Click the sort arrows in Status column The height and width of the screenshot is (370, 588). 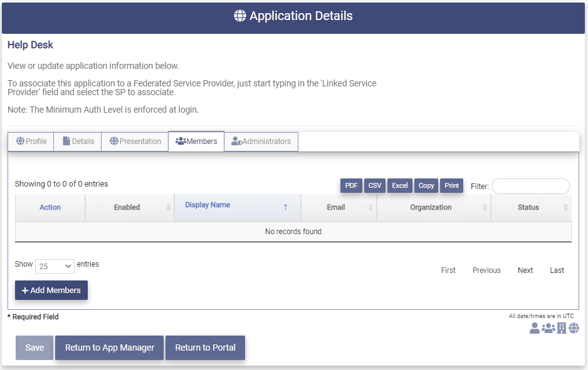(565, 207)
